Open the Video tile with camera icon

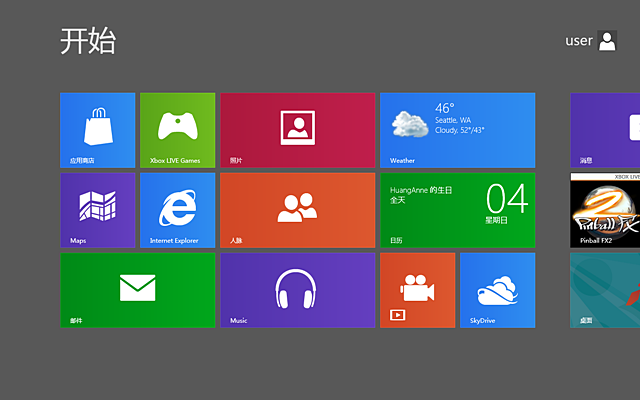[x=418, y=290]
